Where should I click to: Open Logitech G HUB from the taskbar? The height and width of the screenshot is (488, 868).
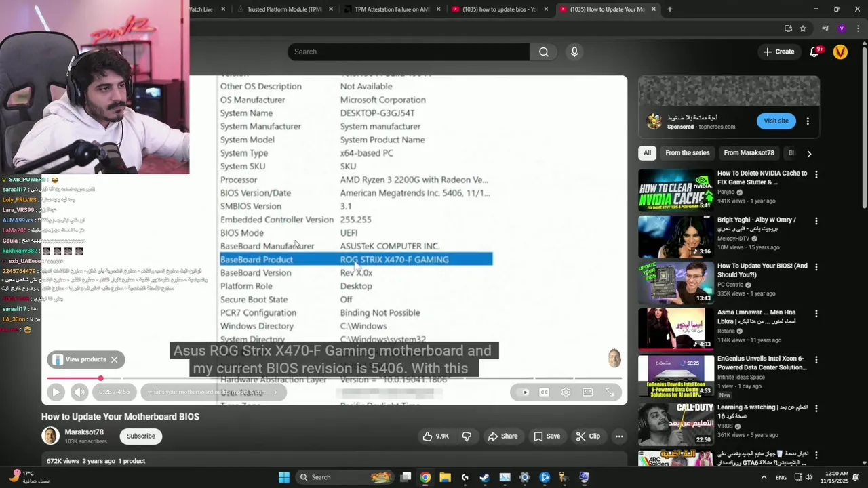(465, 477)
